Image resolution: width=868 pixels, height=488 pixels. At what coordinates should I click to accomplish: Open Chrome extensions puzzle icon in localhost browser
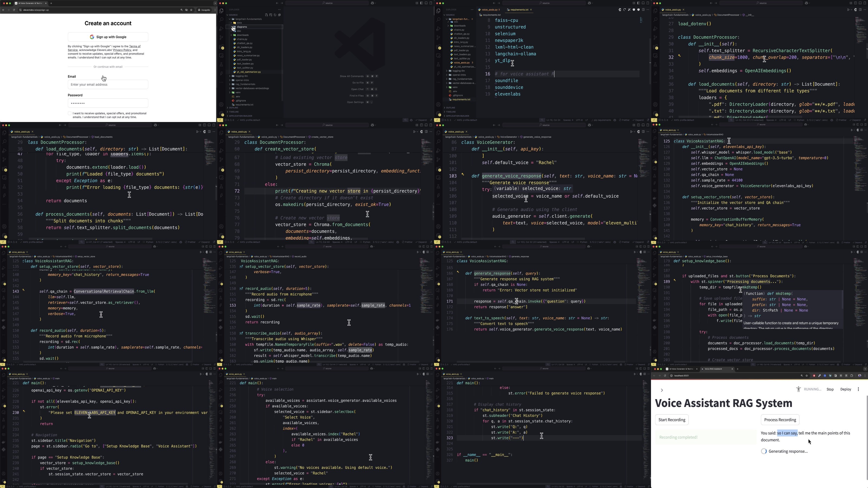coord(852,376)
